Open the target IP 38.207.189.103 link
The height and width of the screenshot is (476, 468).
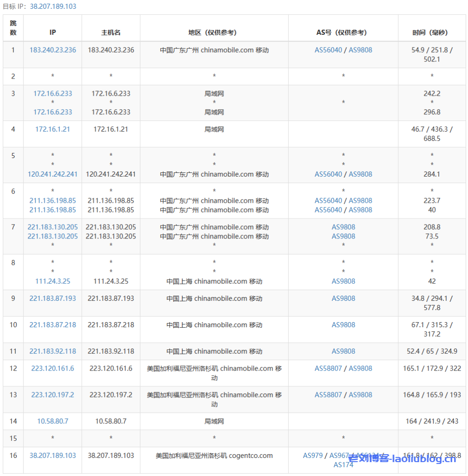click(53, 7)
